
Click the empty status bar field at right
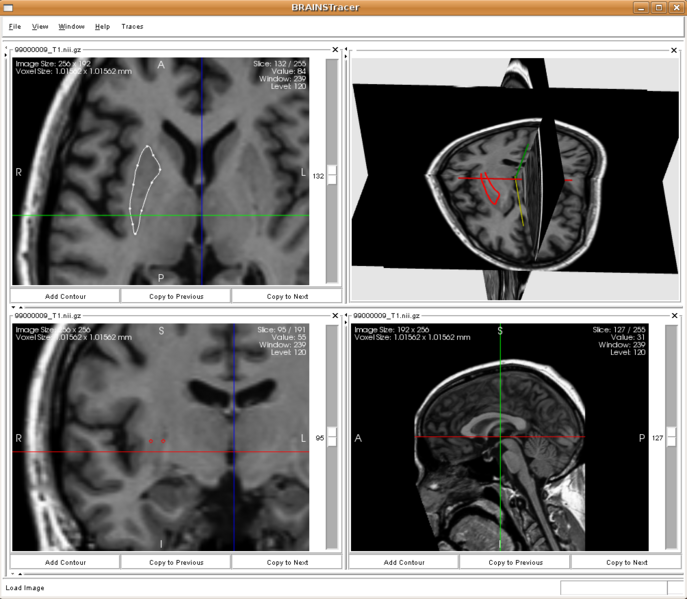[x=613, y=588]
